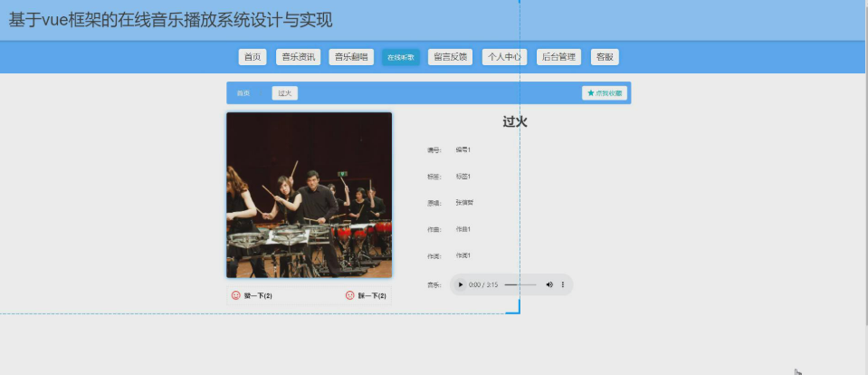Mute the audio player volume icon
The width and height of the screenshot is (868, 375).
(549, 284)
